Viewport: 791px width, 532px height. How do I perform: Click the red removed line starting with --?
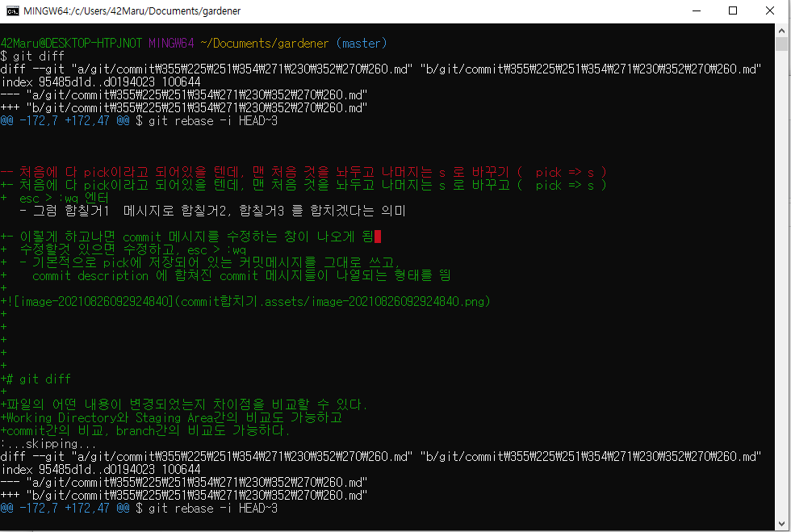[242, 172]
